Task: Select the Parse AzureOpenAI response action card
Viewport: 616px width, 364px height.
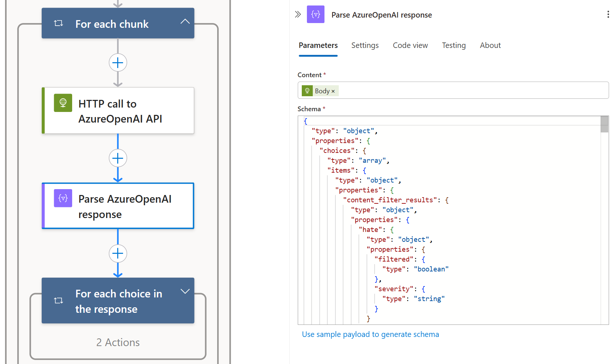Action: [118, 206]
